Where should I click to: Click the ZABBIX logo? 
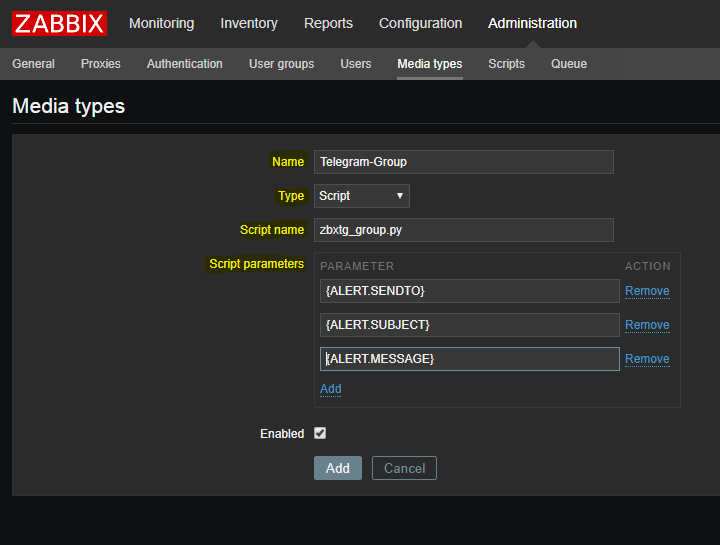pyautogui.click(x=59, y=23)
